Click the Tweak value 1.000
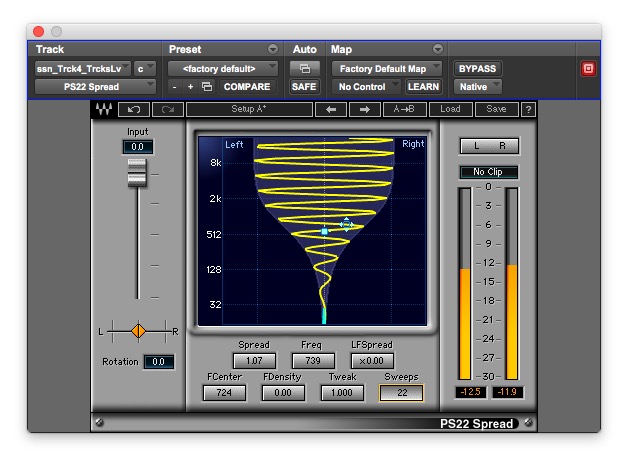628x464 pixels. 342,393
